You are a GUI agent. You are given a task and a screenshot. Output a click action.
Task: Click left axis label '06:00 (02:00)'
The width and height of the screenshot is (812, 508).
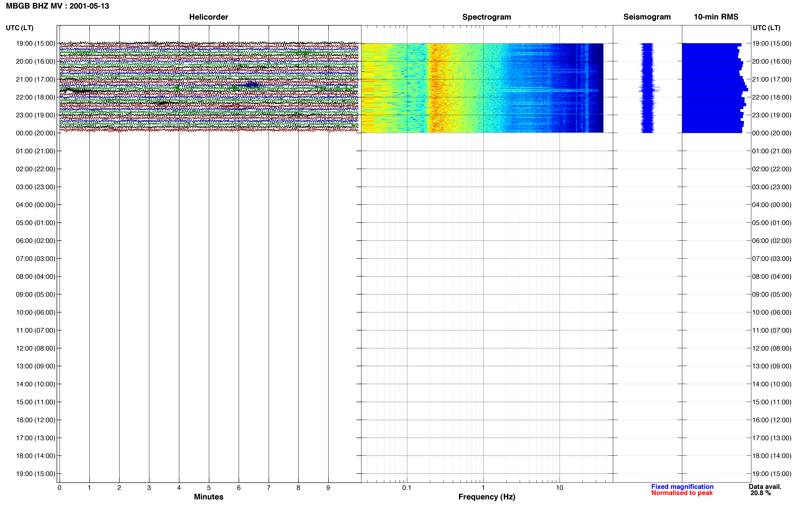(36, 240)
